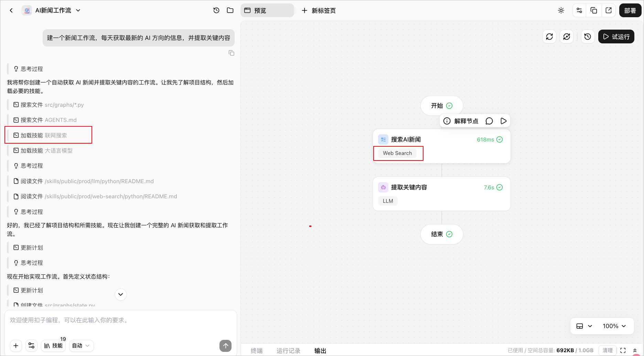
Task: Open in external window icon
Action: (x=609, y=10)
